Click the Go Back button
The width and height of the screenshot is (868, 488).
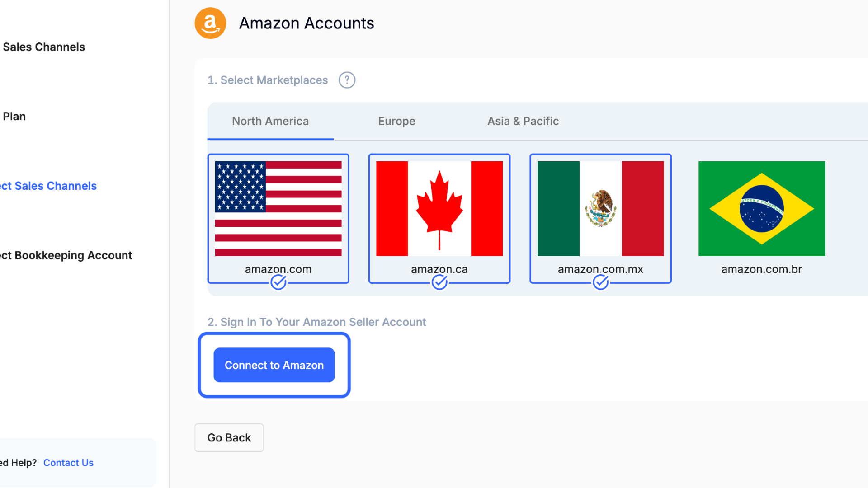click(x=229, y=437)
